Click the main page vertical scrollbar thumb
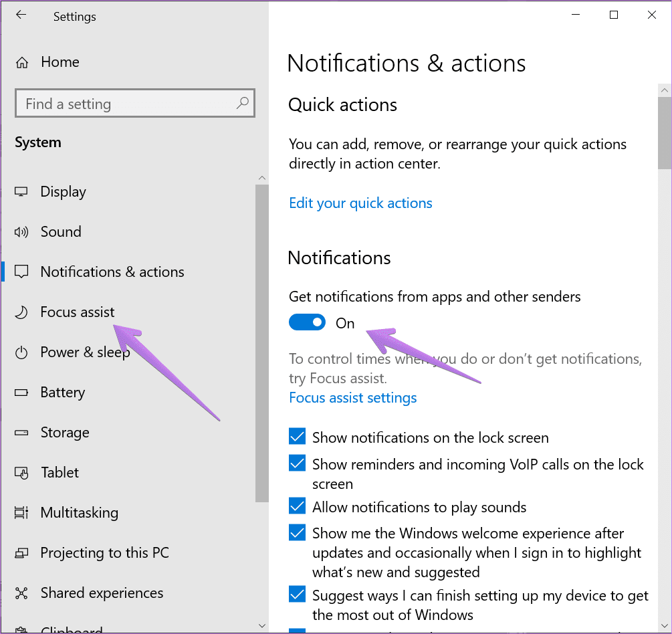 point(664,132)
